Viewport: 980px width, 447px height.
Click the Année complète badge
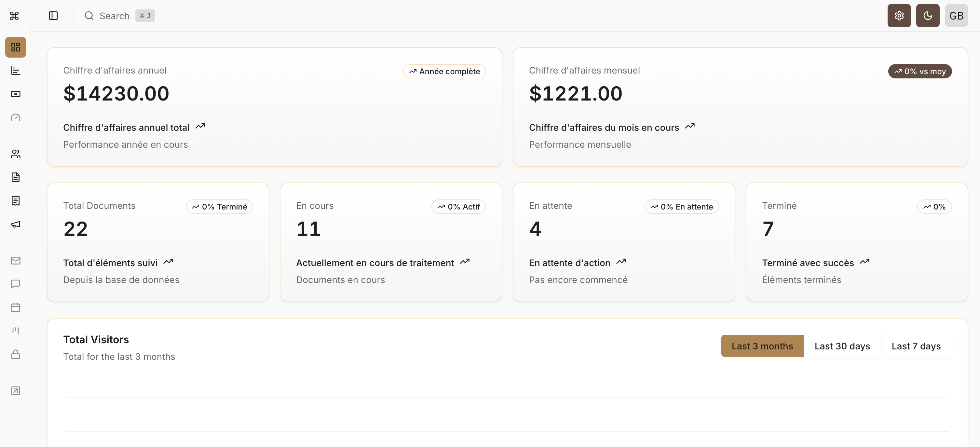tap(444, 71)
